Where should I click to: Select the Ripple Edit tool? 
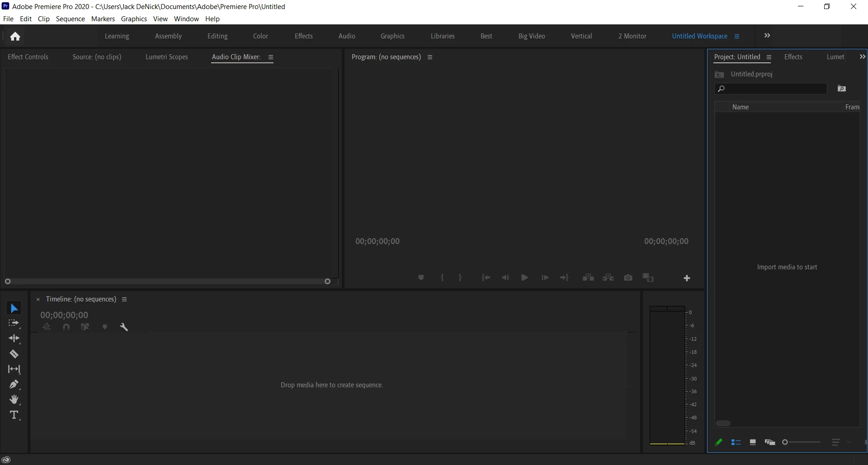coord(14,338)
